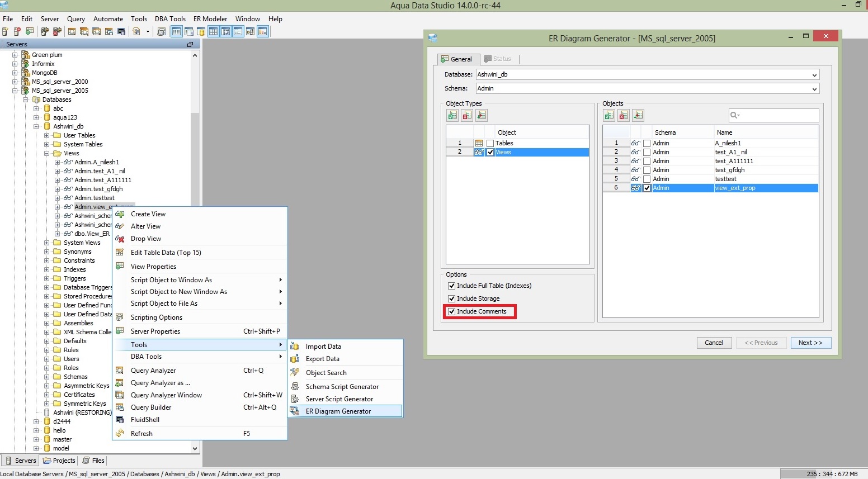The image size is (868, 479).
Task: Open the ER Modeler menu in menu bar
Action: click(210, 18)
